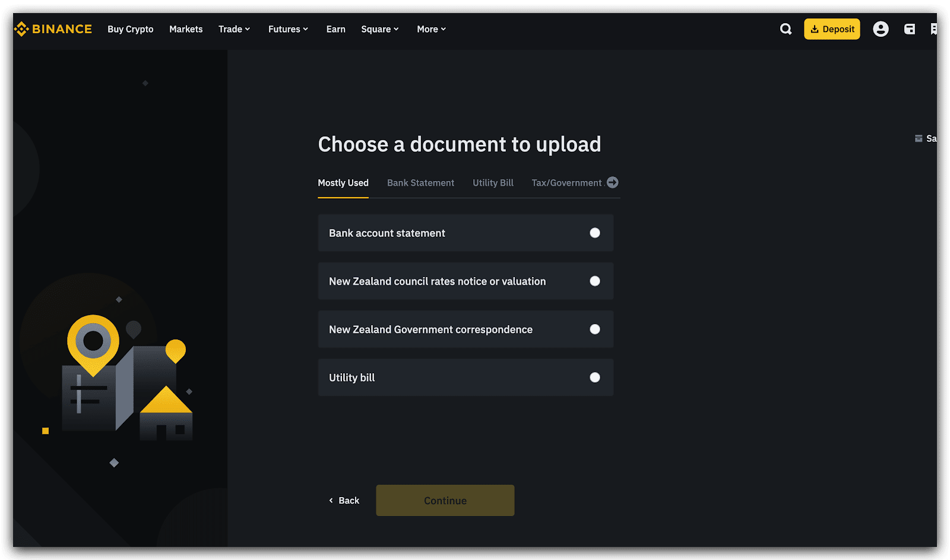The height and width of the screenshot is (560, 950).
Task: Open the wallet icon in header
Action: click(x=909, y=29)
